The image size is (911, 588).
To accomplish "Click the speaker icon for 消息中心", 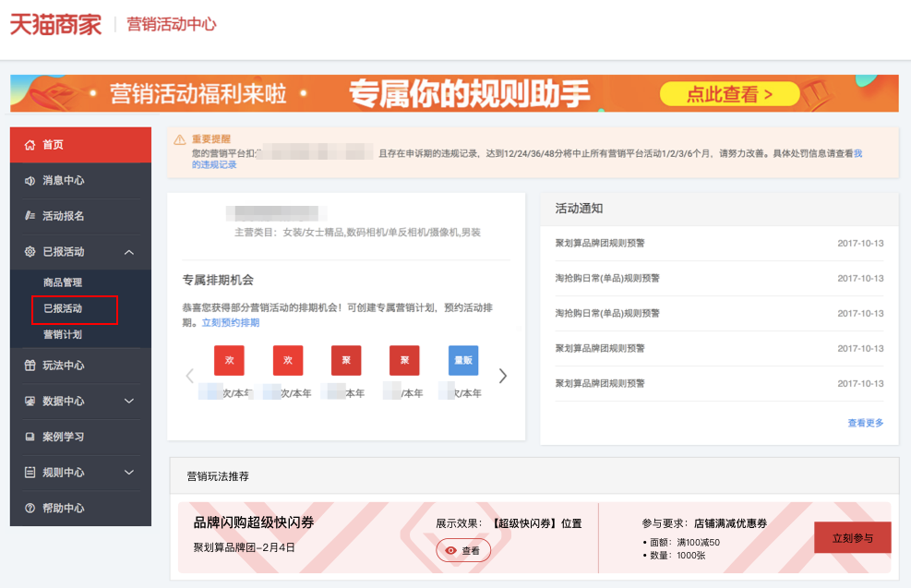I will [x=30, y=181].
